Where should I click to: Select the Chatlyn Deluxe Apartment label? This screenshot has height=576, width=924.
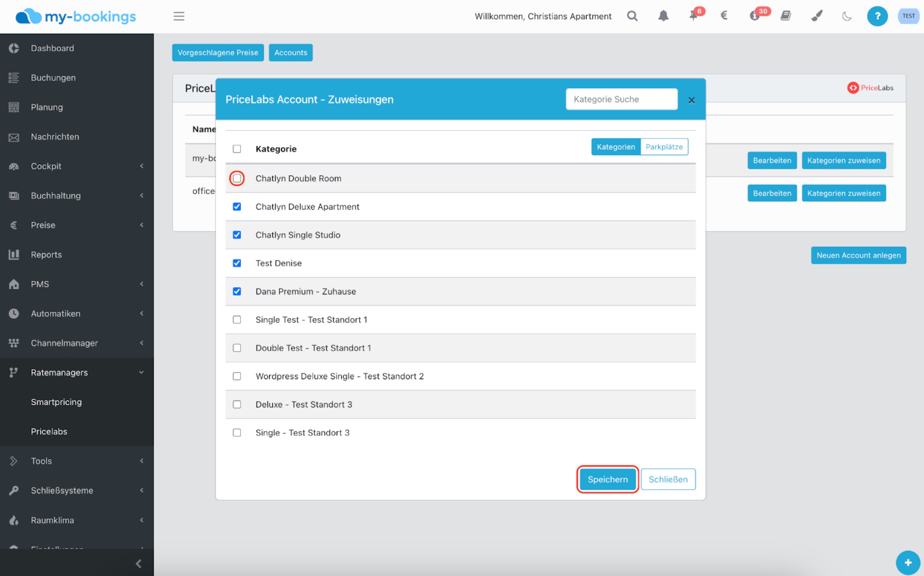point(307,207)
